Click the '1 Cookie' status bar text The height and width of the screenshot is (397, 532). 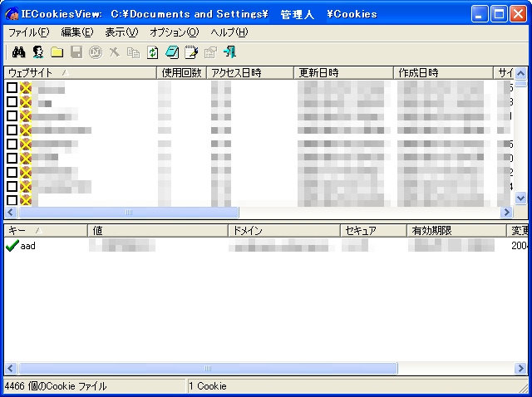coord(208,386)
